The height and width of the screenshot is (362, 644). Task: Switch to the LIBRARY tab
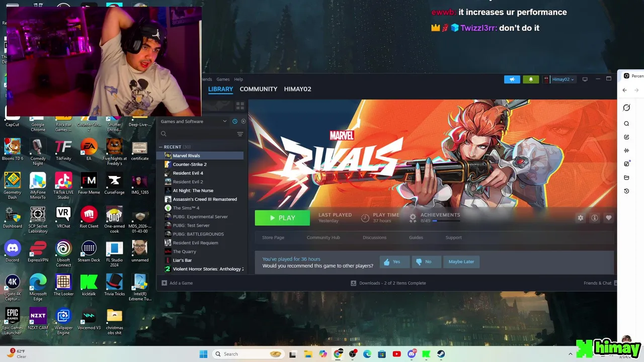[220, 89]
